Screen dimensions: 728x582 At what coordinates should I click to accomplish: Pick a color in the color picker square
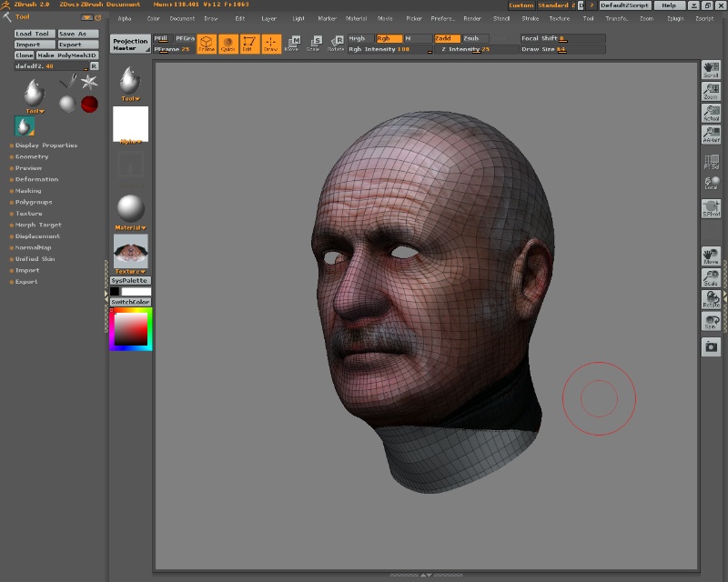[131, 328]
